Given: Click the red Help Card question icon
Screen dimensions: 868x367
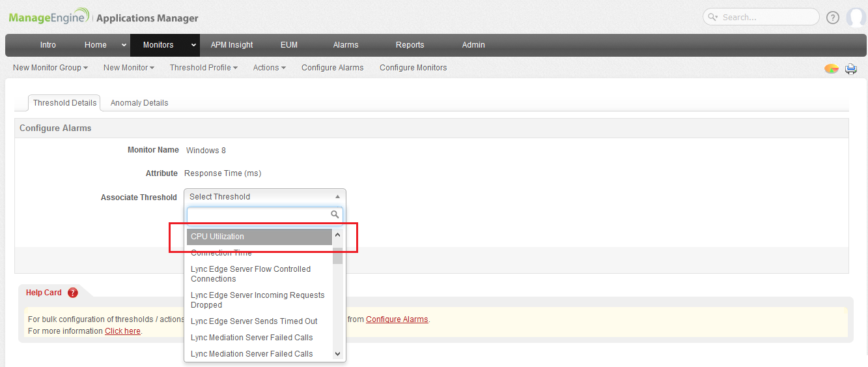Looking at the screenshot, I should point(73,293).
